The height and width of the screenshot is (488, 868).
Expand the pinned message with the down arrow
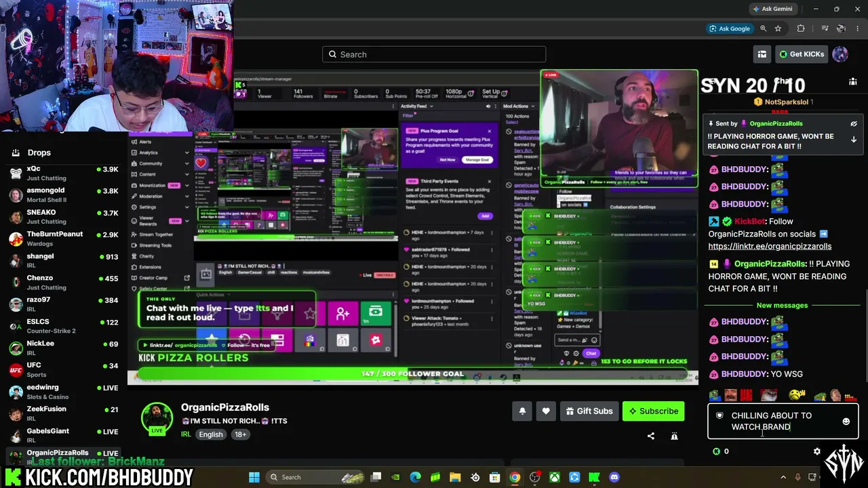tap(854, 140)
